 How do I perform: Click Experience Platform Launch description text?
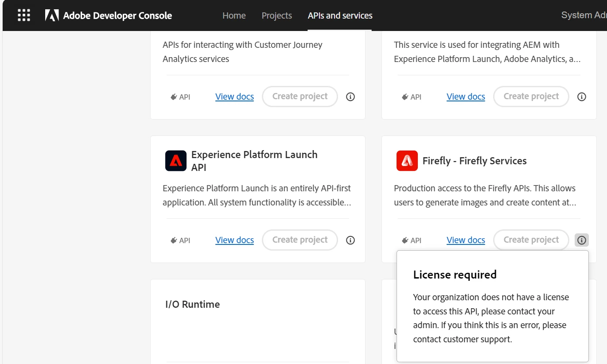tap(257, 195)
